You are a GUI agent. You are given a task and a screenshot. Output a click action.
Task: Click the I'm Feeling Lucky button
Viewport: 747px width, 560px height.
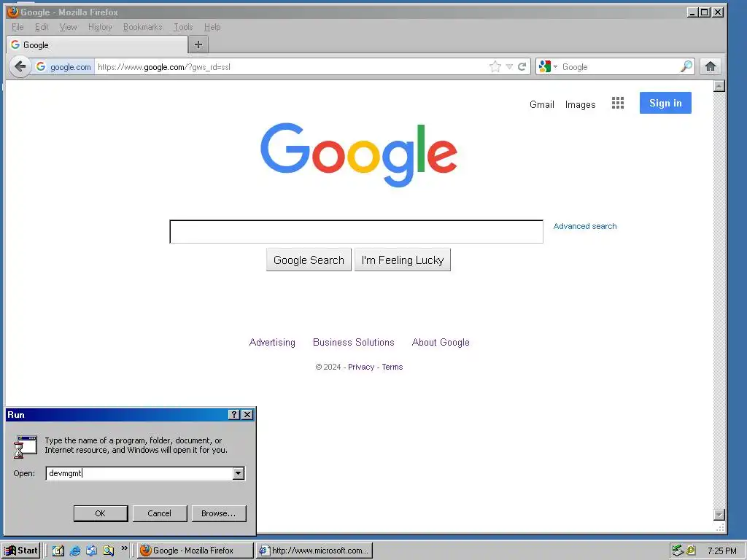tap(403, 260)
